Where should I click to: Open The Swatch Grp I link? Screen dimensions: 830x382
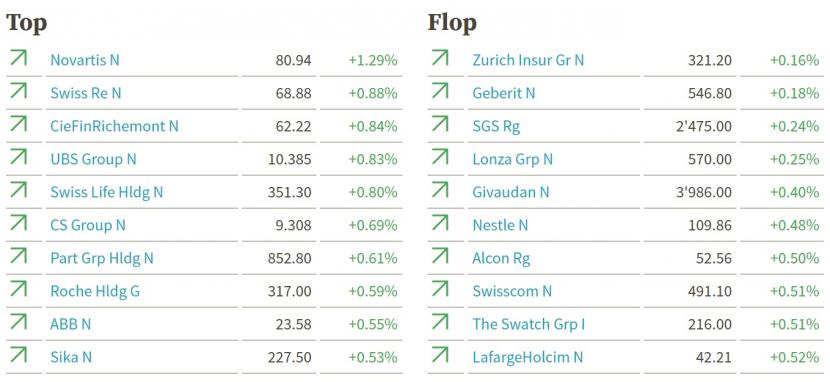[529, 324]
